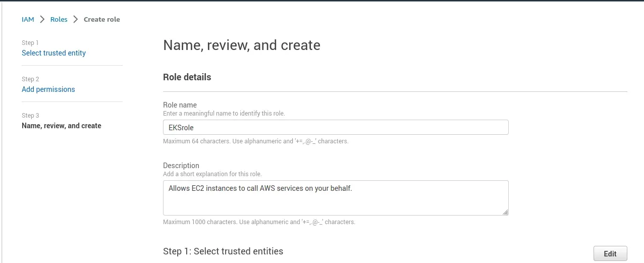Screen dimensions: 644x263
Task: Open the Roles breadcrumb link
Action: point(59,19)
